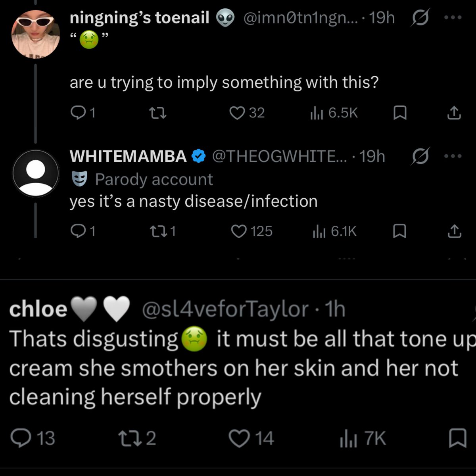Reply to ningning's toenail tweet
The width and height of the screenshot is (476, 476).
[83, 113]
